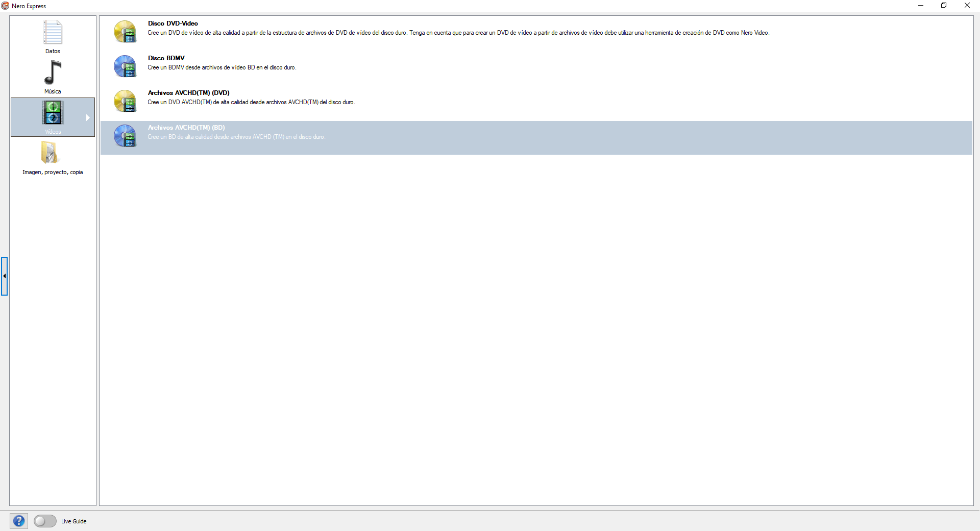Viewport: 980px width, 531px height.
Task: Choose Archivos AVCHD(TM) (BD) title
Action: tap(186, 128)
